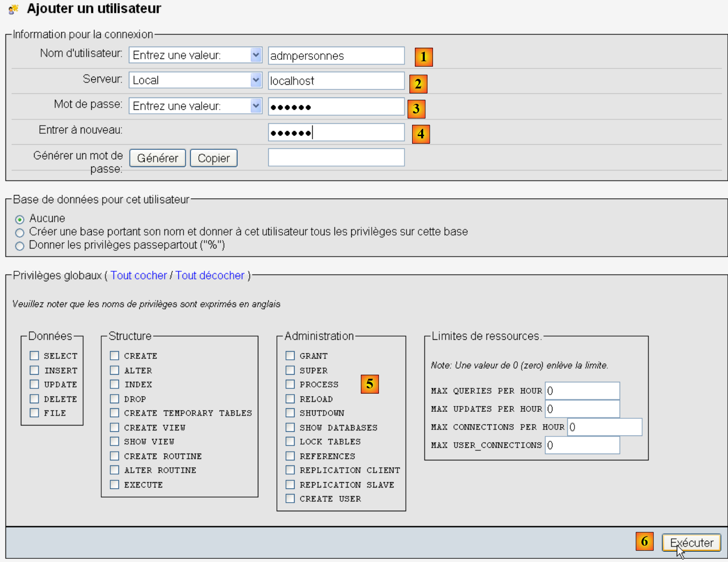Screen dimensions: 728x562
Task: Click the Tout décocher link
Action: coord(210,275)
